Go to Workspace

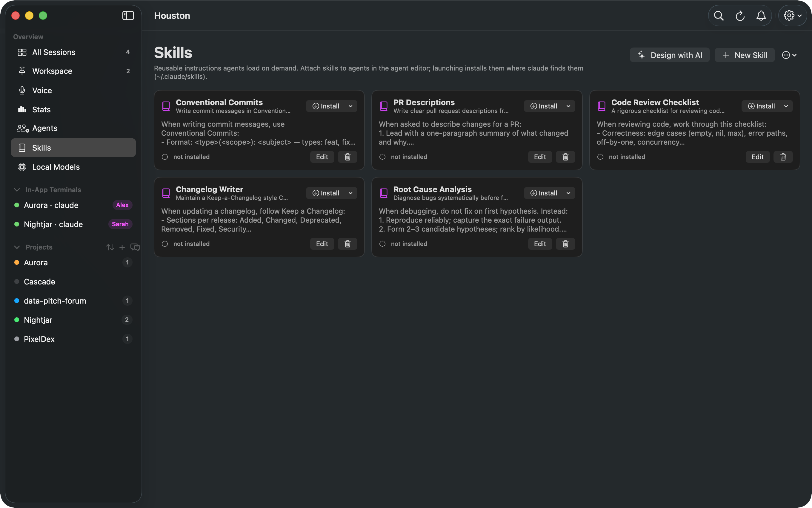(x=73, y=71)
